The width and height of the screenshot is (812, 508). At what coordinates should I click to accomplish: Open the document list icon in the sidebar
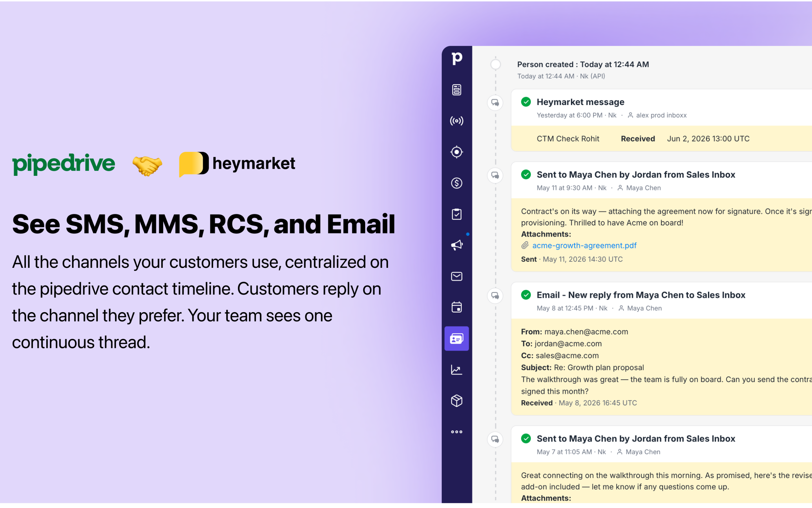point(457,90)
